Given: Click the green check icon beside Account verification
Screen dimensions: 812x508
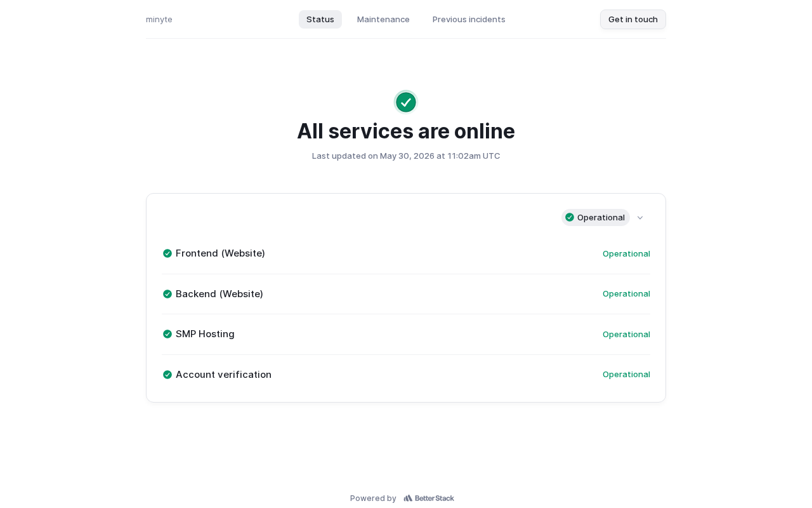Looking at the screenshot, I should (x=167, y=375).
